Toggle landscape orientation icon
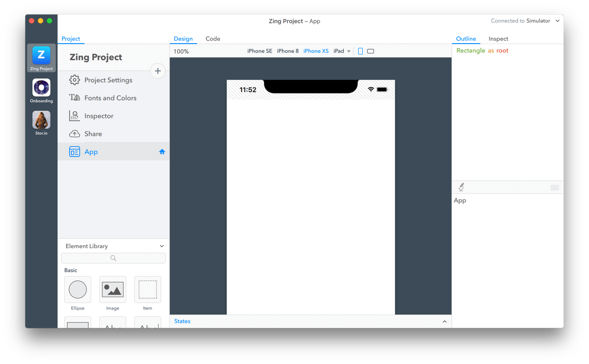 tap(371, 51)
